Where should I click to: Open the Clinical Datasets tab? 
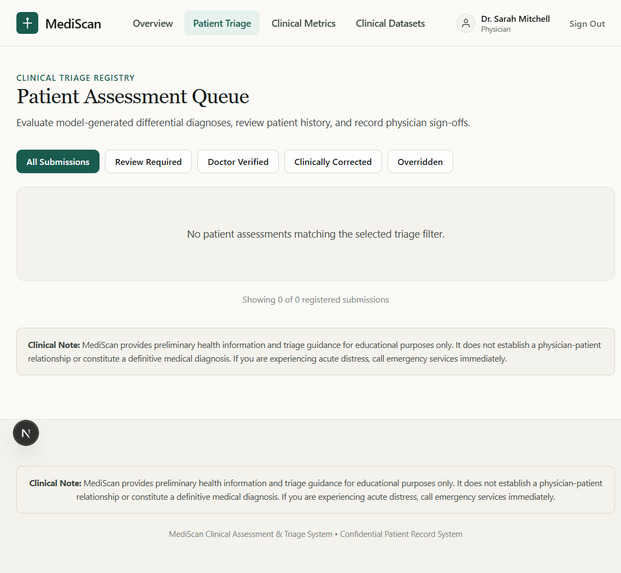coord(390,23)
